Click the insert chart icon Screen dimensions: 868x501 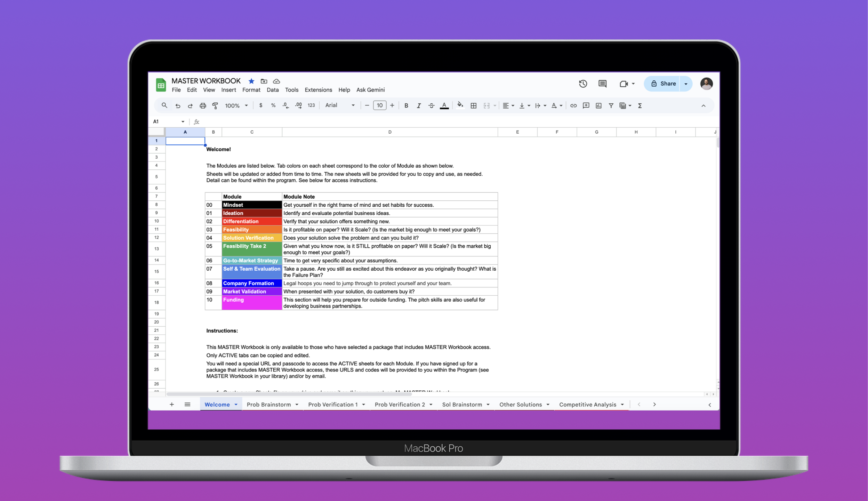click(598, 106)
